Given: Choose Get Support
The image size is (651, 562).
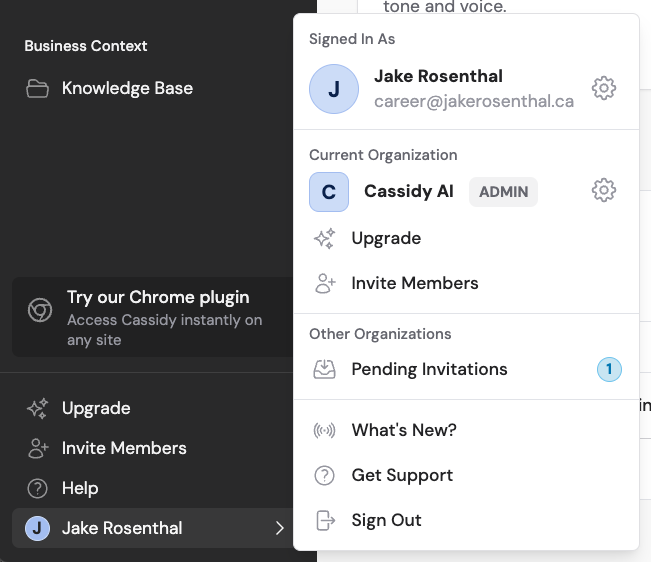Looking at the screenshot, I should (466, 475).
